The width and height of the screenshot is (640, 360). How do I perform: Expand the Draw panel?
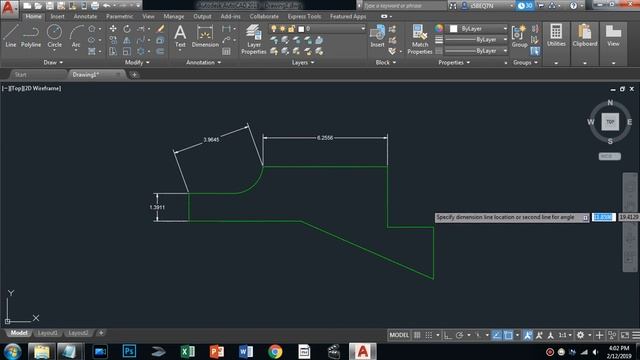(x=53, y=62)
